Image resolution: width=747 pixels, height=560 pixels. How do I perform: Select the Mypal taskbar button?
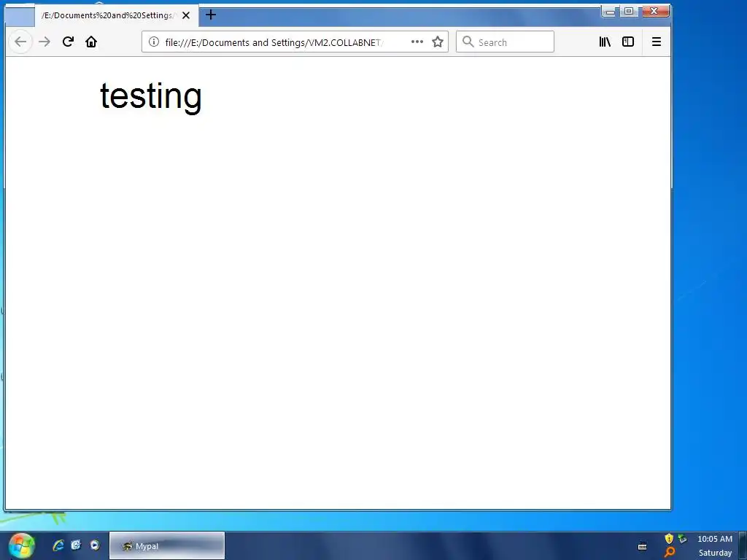(x=167, y=545)
